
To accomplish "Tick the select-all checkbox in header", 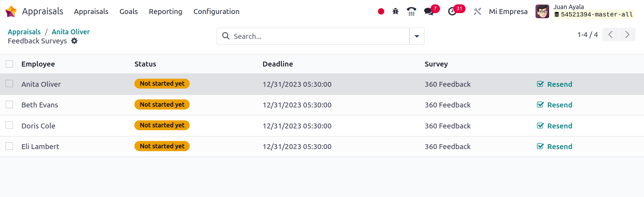I will [x=9, y=64].
